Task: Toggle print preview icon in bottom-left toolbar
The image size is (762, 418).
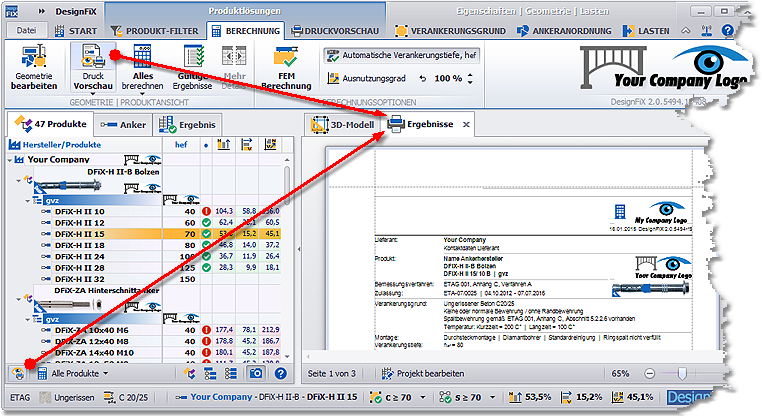Action: (x=18, y=373)
